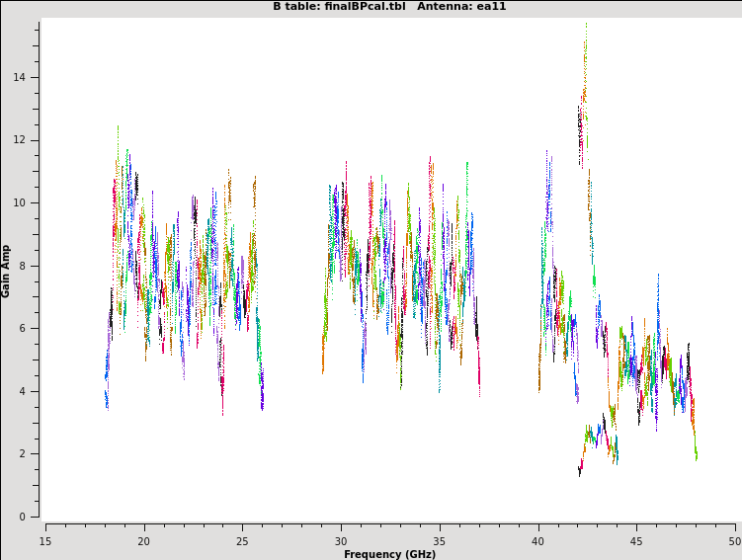Image resolution: width=742 pixels, height=560 pixels.
Task: Click the Antenna: ea11 title text
Action: pos(461,6)
